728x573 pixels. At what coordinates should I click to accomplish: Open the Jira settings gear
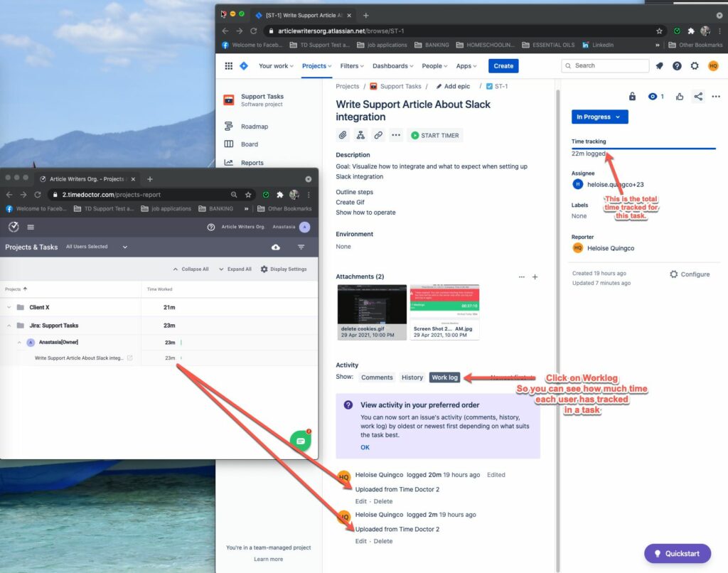(695, 65)
